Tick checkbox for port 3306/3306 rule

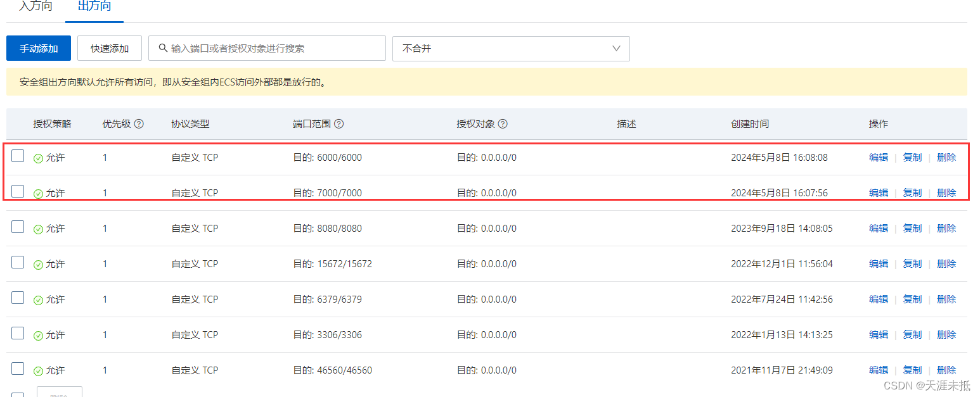click(x=18, y=333)
